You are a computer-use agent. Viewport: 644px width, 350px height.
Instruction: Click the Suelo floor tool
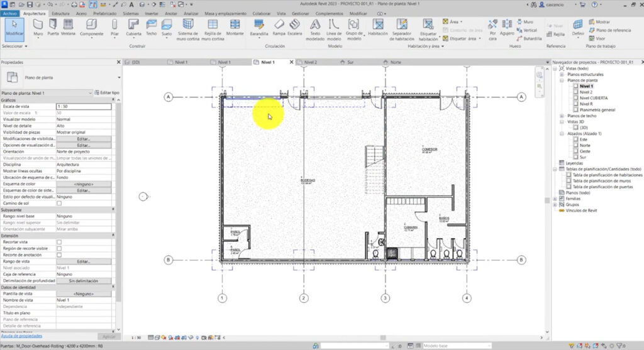pos(167,26)
